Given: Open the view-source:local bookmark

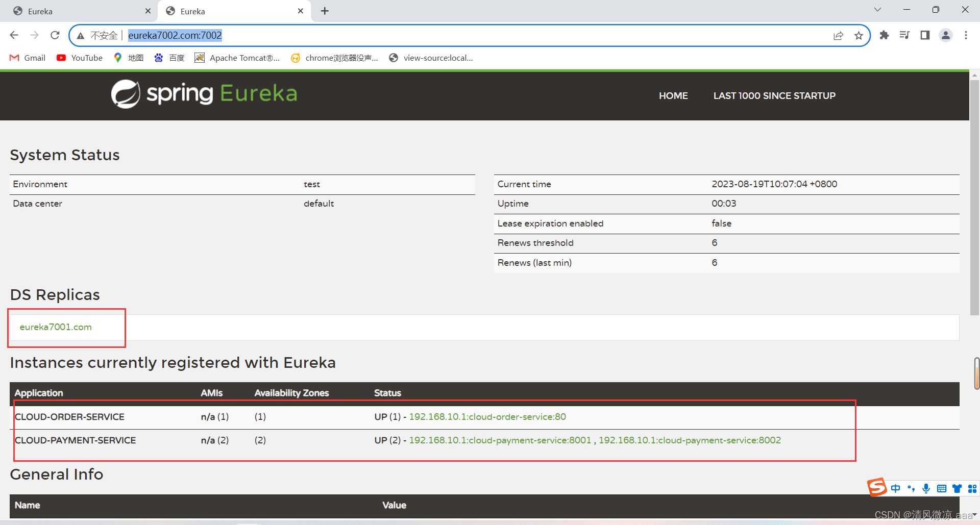Looking at the screenshot, I should coord(431,58).
